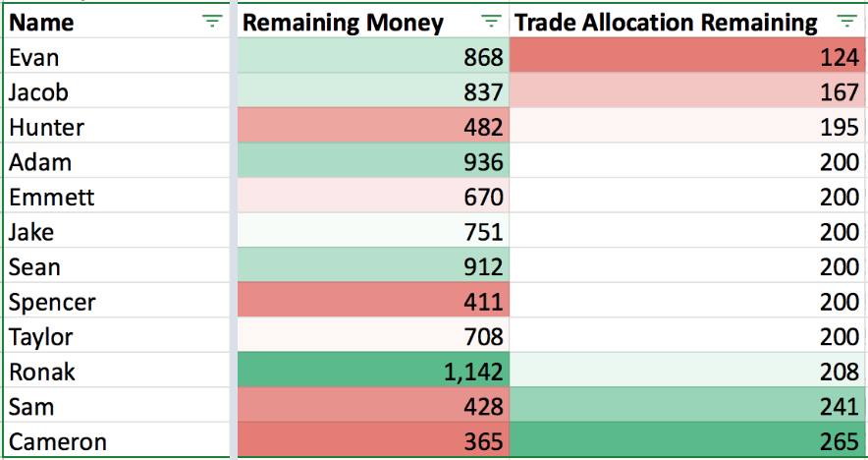
Task: Click Evan's trade allocation cell 124
Action: (687, 58)
